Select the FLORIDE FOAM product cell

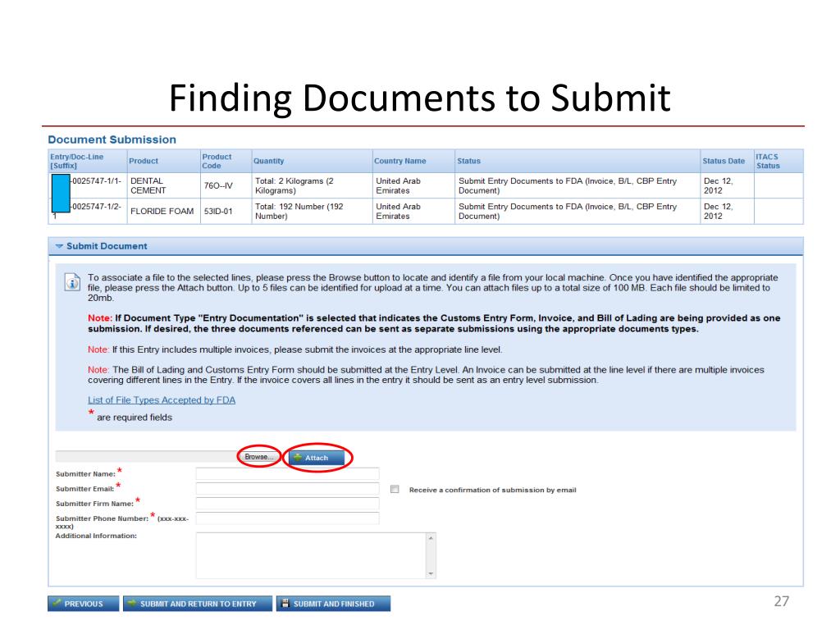pyautogui.click(x=162, y=212)
